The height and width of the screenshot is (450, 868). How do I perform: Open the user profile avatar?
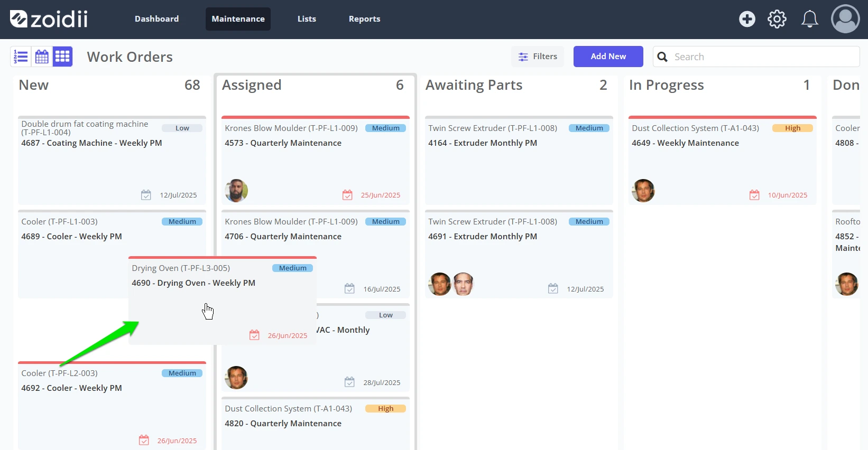click(x=845, y=19)
